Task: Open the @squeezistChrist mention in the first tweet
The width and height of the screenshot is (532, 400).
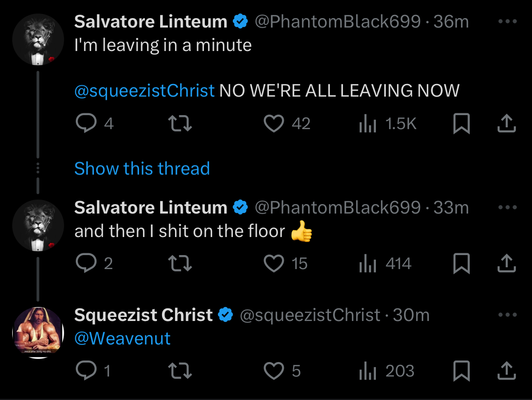Action: (x=144, y=90)
